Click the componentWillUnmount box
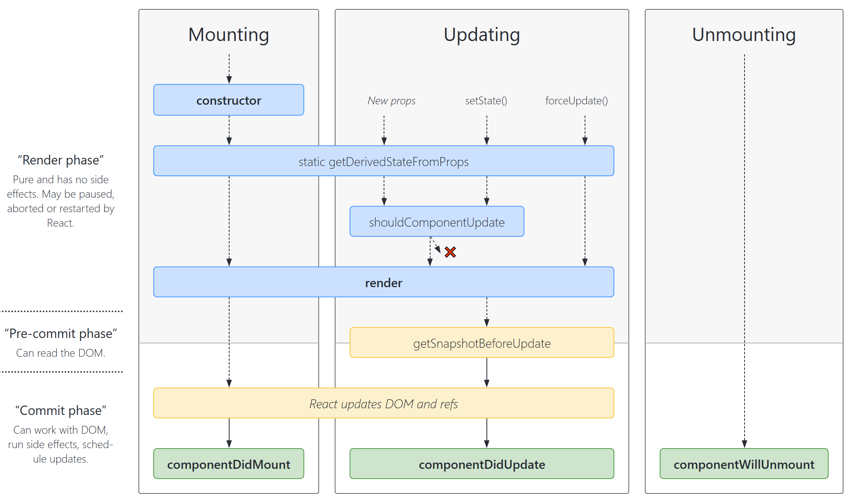The width and height of the screenshot is (847, 504). tap(743, 464)
